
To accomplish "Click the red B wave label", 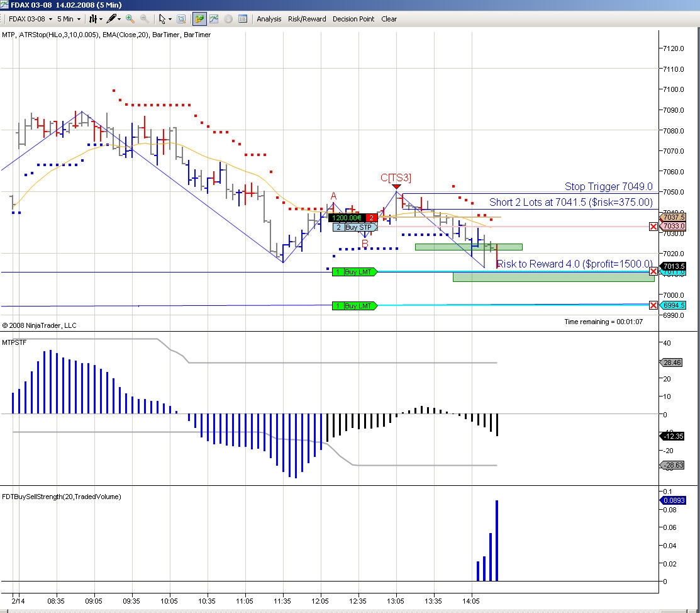I will tap(365, 244).
